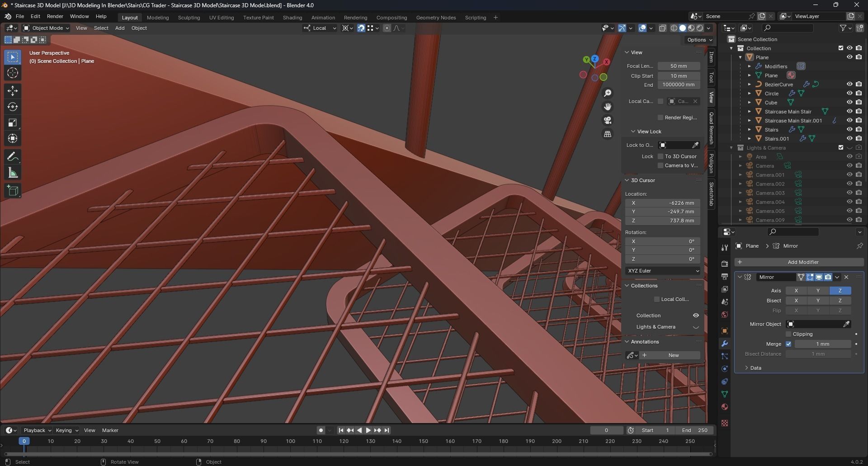868x466 pixels.
Task: Open the Output properties tab
Action: (725, 276)
